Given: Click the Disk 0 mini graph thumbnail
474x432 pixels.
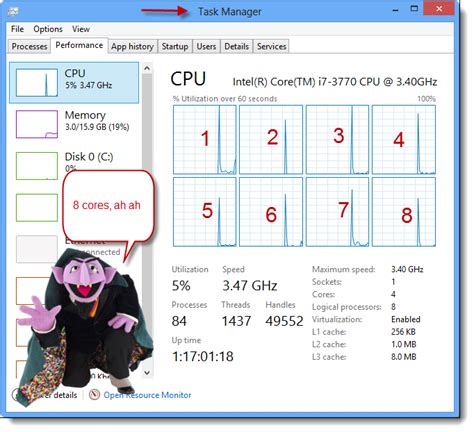Looking at the screenshot, I should pos(37,166).
